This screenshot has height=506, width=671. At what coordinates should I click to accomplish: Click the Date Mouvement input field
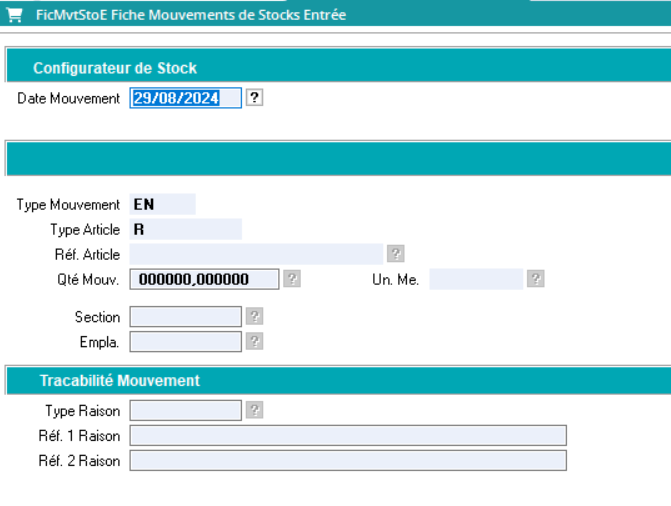click(x=186, y=98)
